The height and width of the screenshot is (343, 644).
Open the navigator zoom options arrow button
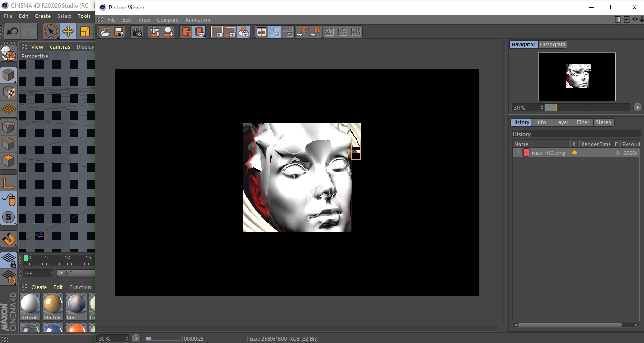(637, 108)
